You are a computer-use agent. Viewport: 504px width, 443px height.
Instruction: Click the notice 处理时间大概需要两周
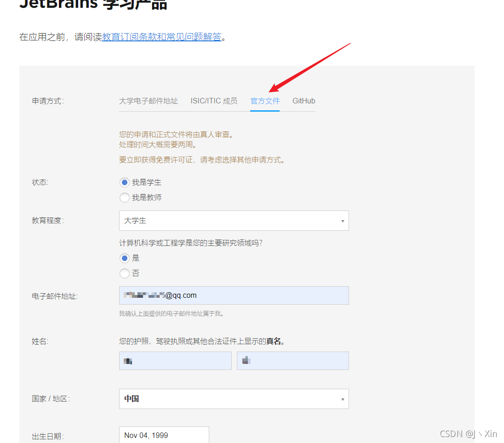coord(158,145)
